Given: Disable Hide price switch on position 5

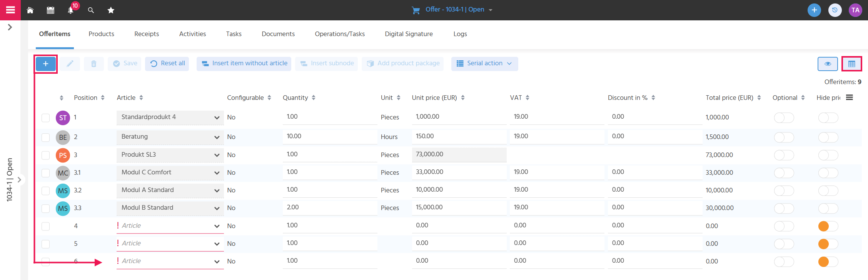Looking at the screenshot, I should [828, 244].
